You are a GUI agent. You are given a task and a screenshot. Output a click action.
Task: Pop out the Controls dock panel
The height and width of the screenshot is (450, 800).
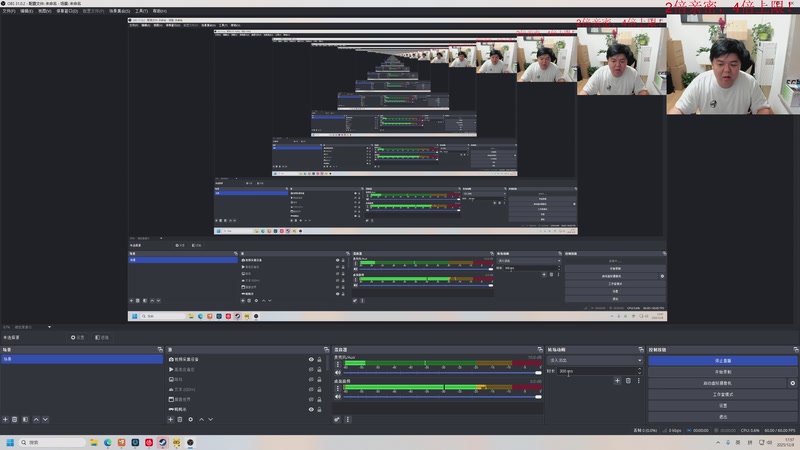(x=795, y=349)
